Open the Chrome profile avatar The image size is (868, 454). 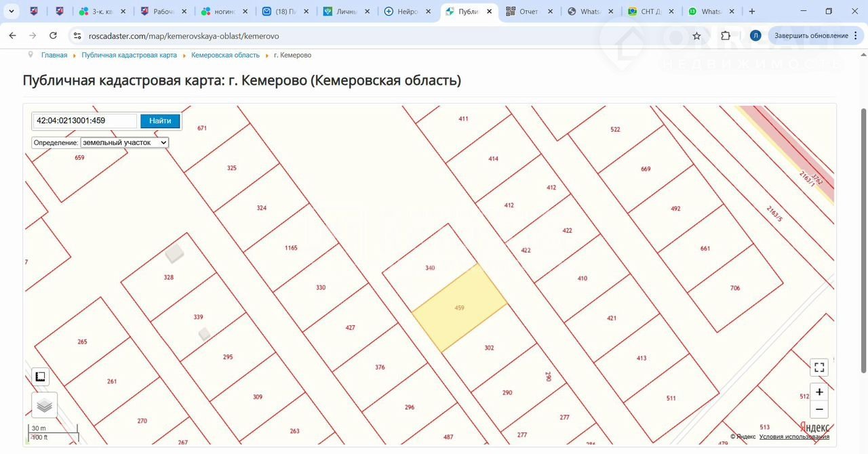click(x=755, y=36)
